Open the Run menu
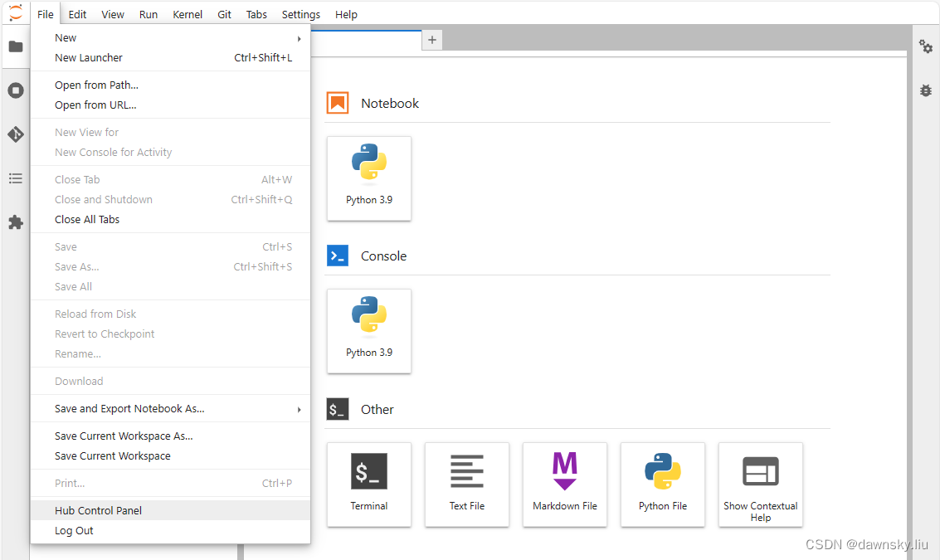Viewport: 940px width, 560px height. coord(149,14)
